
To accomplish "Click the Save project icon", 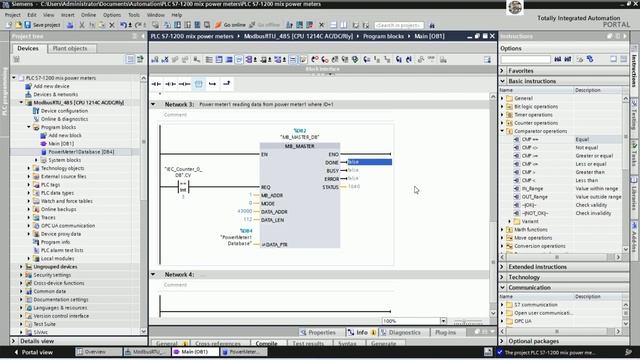I will coord(28,25).
